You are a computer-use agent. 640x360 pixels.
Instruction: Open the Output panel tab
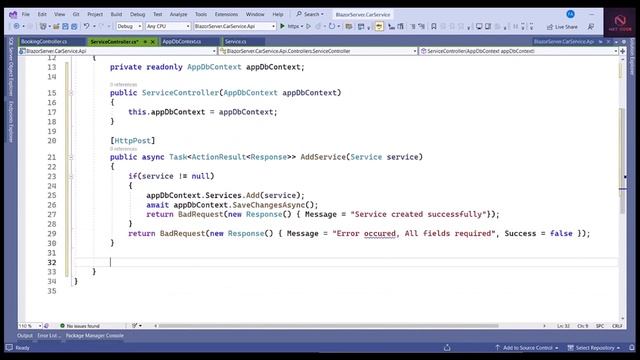click(x=25, y=336)
